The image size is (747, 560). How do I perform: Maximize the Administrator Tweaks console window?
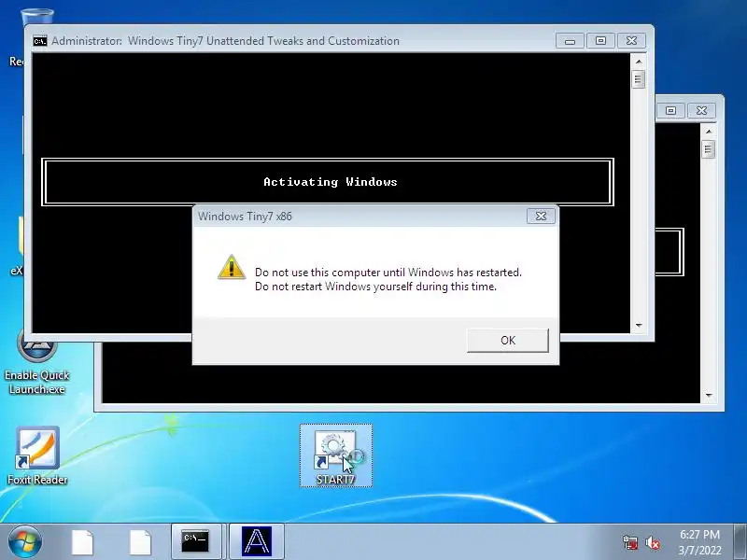tap(600, 41)
